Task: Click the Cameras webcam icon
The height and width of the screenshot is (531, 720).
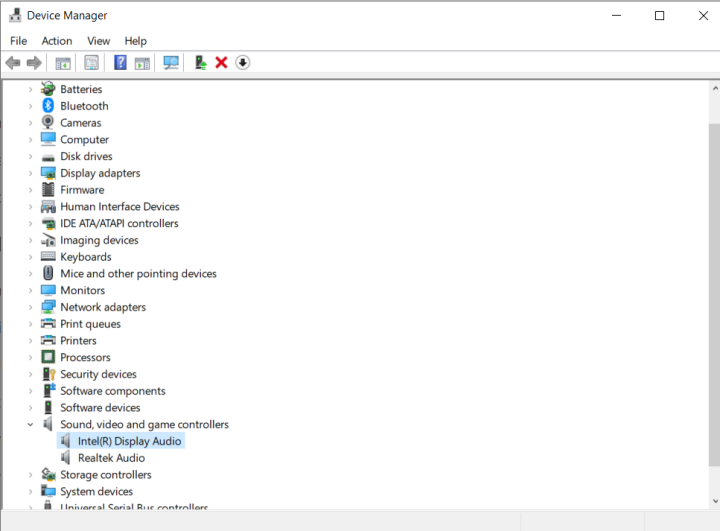Action: [x=48, y=122]
